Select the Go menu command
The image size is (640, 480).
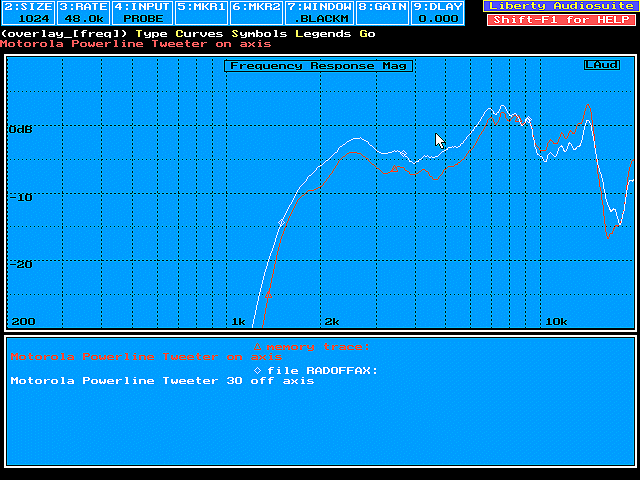coord(367,34)
